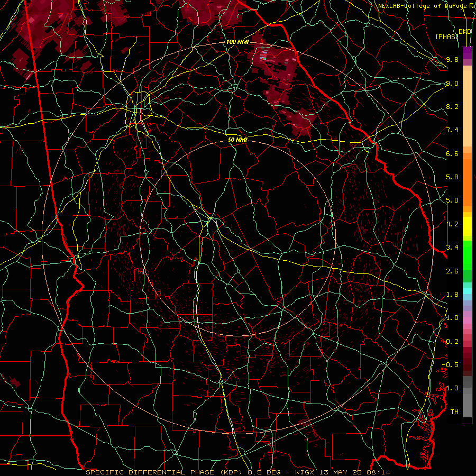
Task: Select the 6.6 value on the scale
Action: pos(452,153)
